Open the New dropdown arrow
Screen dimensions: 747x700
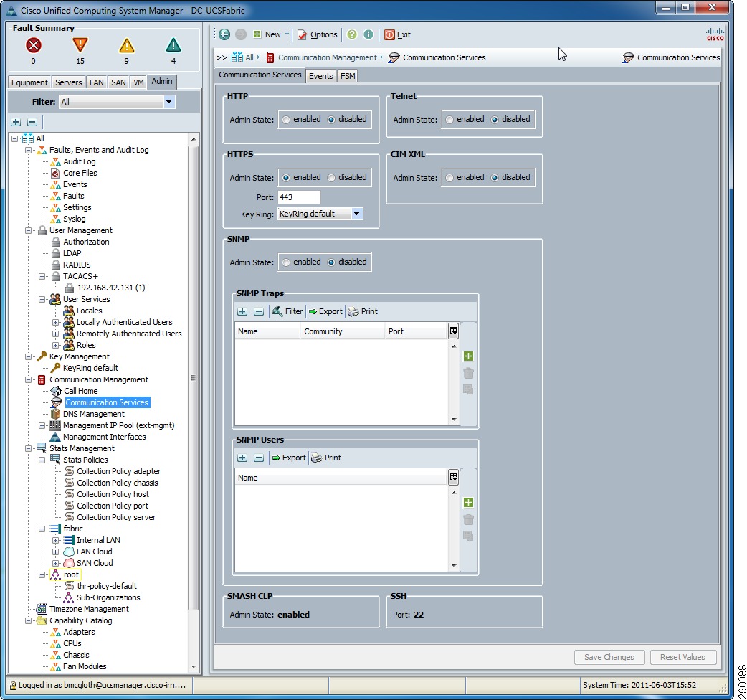[287, 34]
